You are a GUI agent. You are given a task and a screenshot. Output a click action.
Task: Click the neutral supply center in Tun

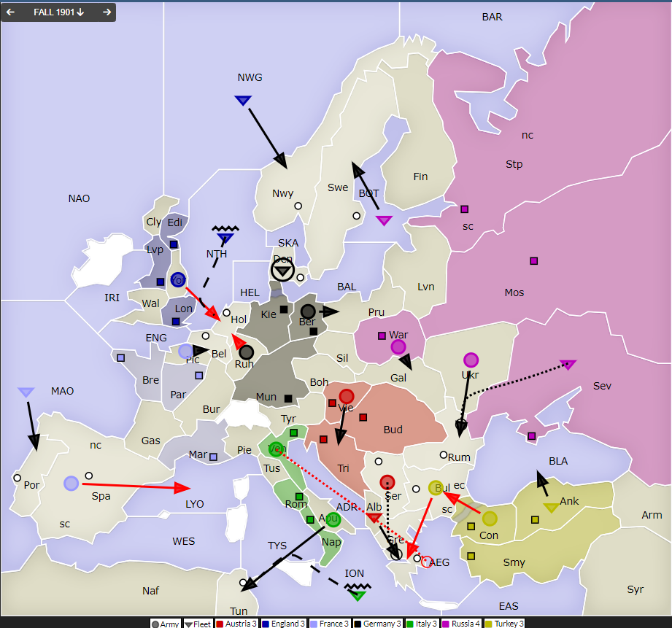[x=243, y=583]
